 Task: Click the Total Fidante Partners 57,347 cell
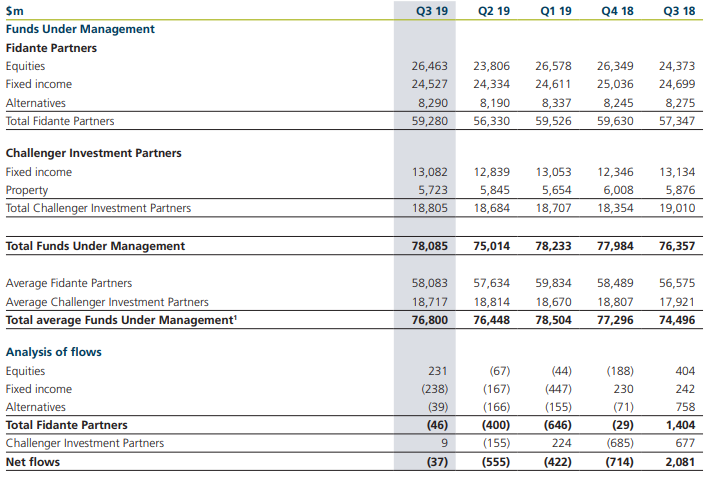677,121
